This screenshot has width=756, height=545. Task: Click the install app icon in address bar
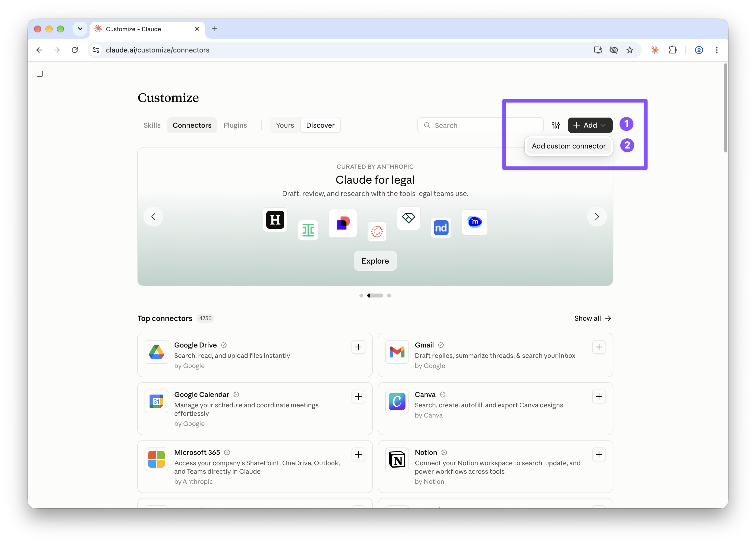coord(598,50)
